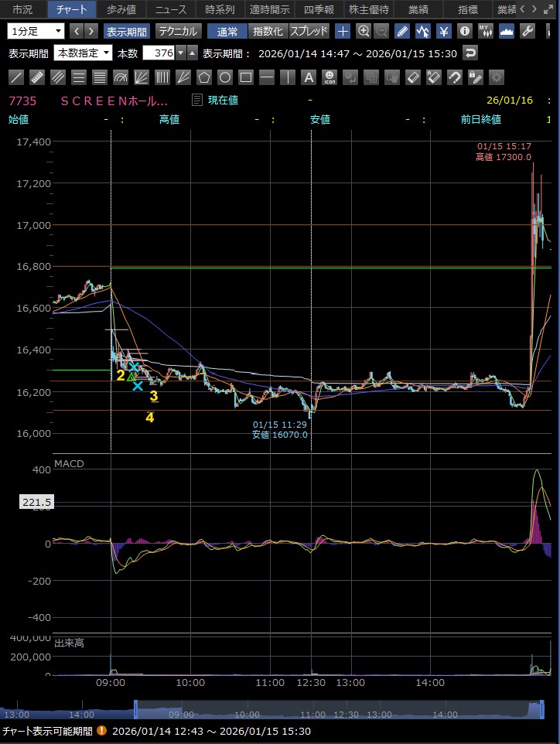
Task: Click the テクニカル button
Action: (x=178, y=32)
